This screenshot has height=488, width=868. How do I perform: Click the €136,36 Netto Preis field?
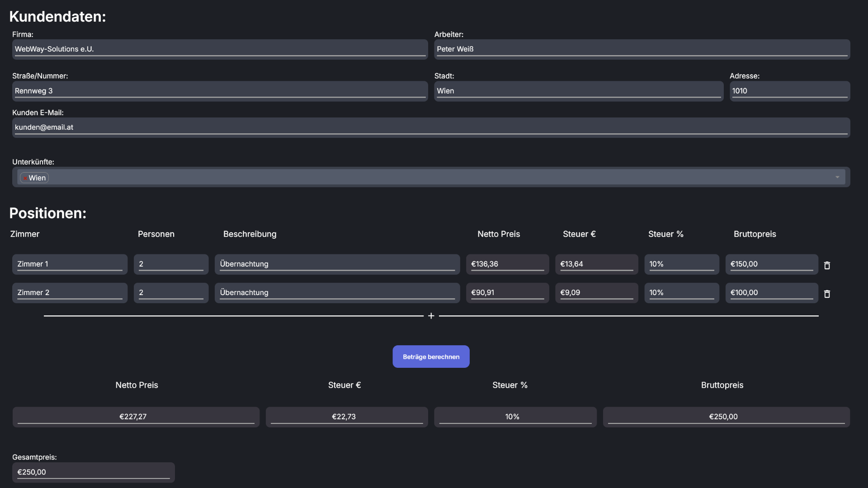[507, 264]
